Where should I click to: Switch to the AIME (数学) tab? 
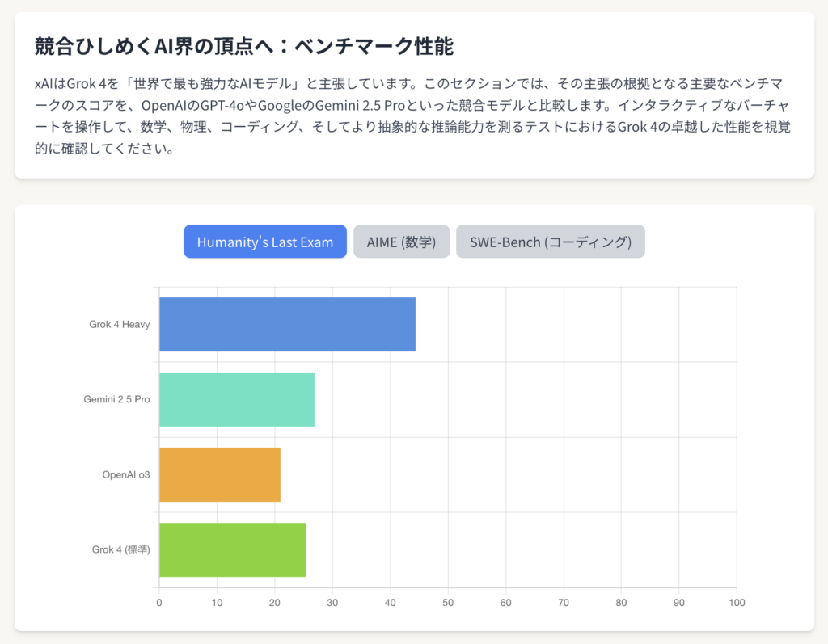401,242
